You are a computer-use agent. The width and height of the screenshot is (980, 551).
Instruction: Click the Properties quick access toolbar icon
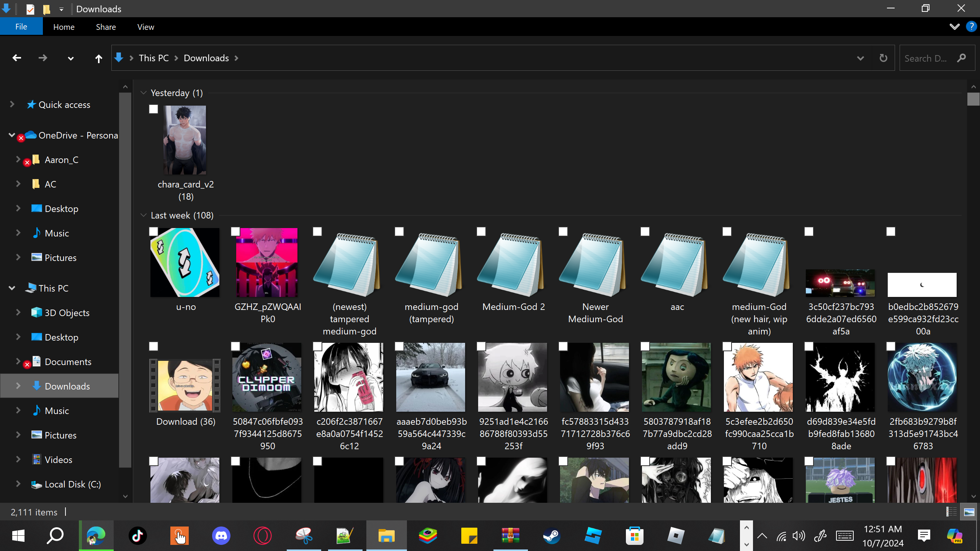[x=30, y=9]
